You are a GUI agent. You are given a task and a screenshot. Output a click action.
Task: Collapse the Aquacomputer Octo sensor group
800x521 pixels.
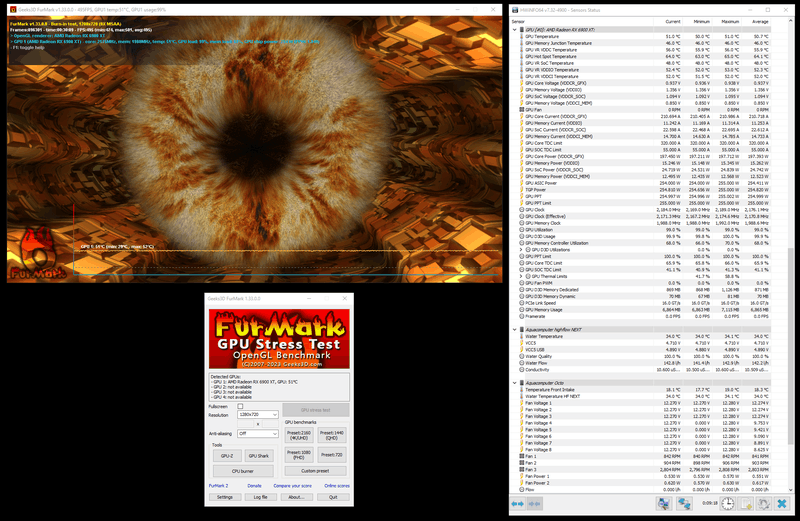pos(514,383)
